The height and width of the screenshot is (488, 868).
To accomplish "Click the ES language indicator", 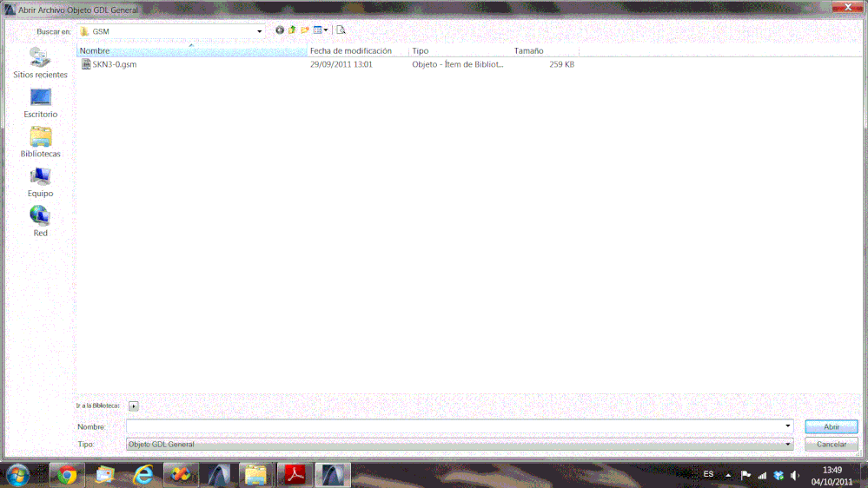I will tap(708, 474).
